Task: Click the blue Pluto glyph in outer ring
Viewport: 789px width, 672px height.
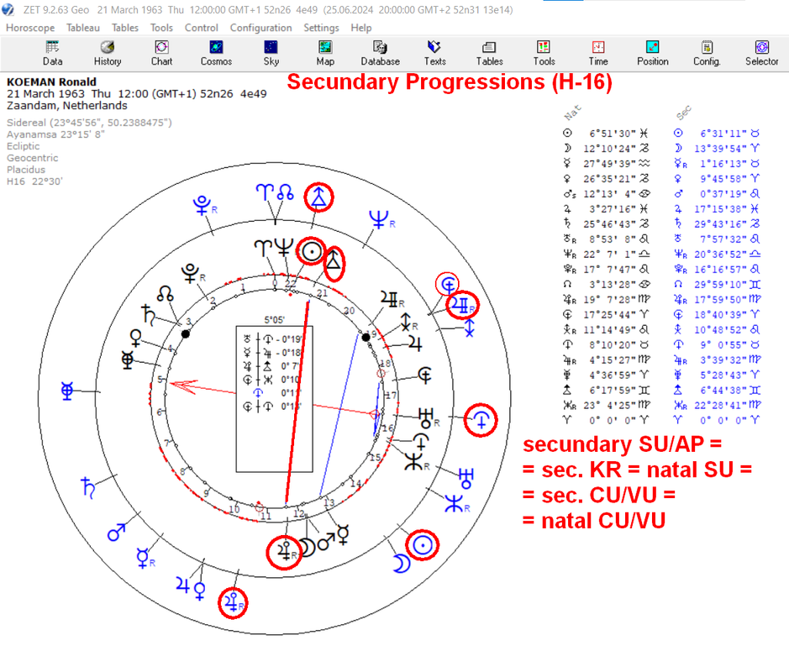Action: 203,206
